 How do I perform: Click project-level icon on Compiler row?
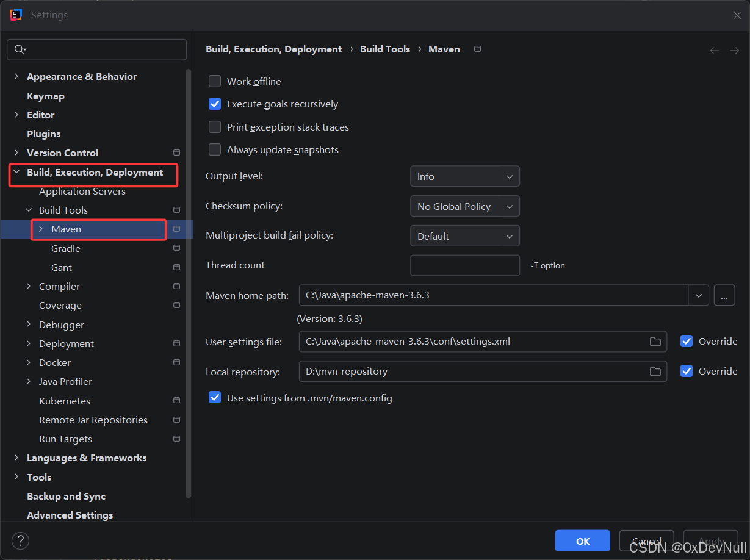(x=177, y=286)
